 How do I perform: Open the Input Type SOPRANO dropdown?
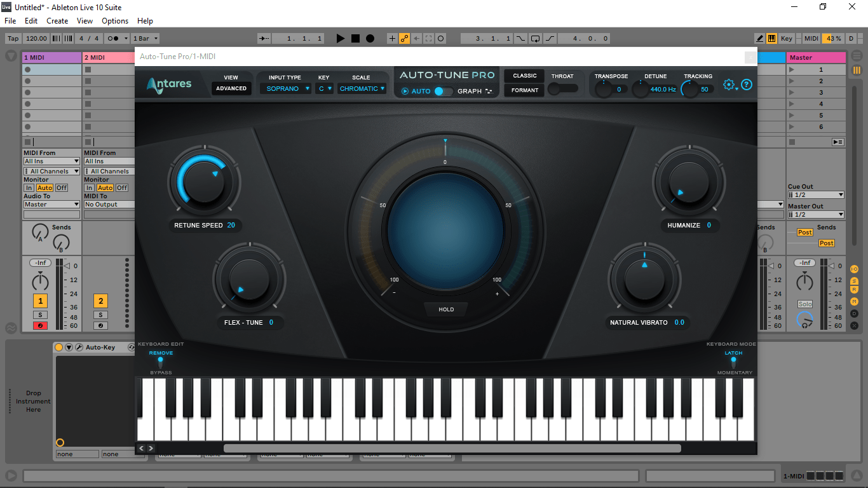285,89
